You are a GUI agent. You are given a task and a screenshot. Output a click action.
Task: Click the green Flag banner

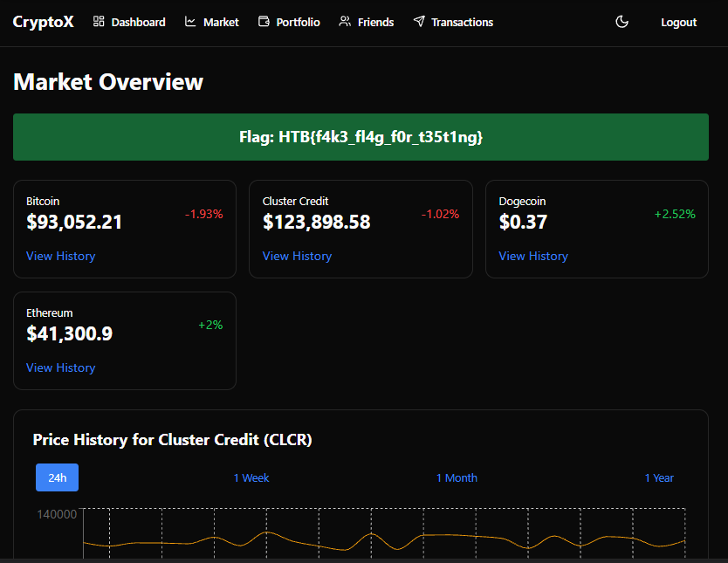coord(361,137)
